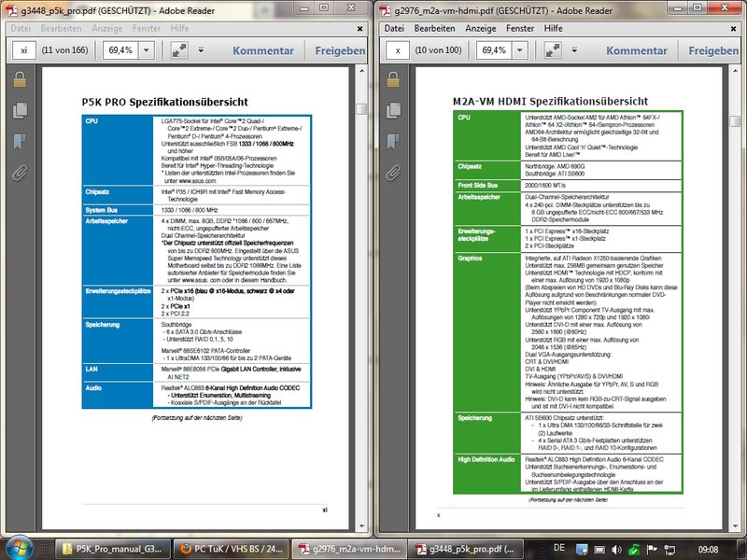Close the P5K PRO document with menu bar X
747x560 pixels.
360,29
